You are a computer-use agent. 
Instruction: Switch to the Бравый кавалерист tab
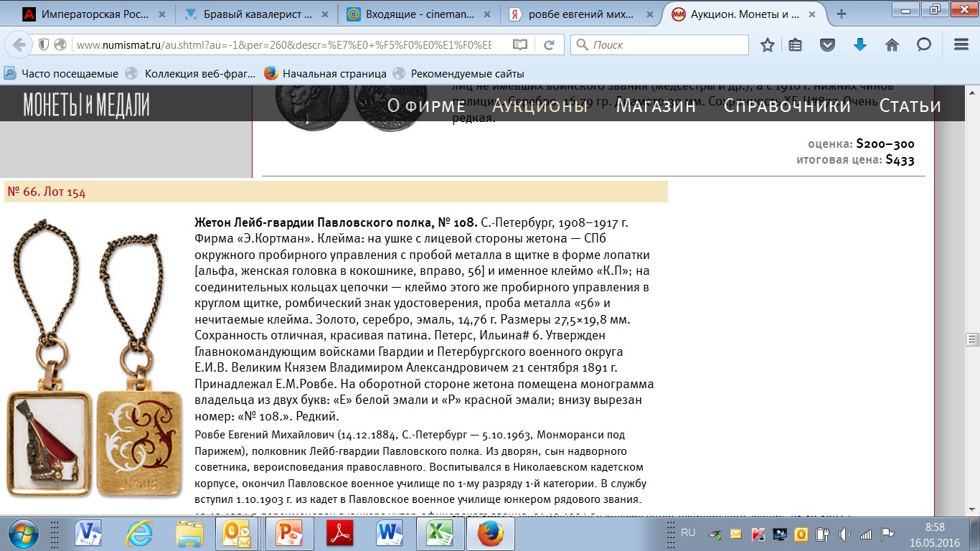click(x=256, y=14)
